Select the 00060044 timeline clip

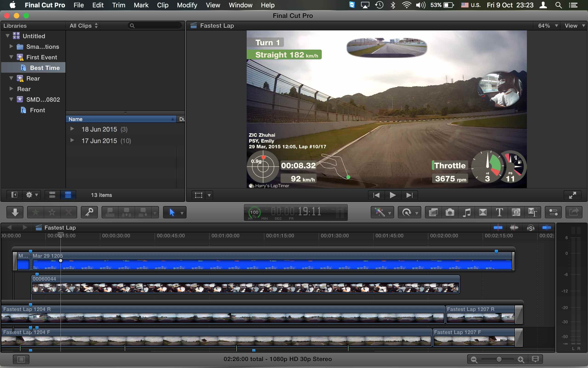click(245, 284)
